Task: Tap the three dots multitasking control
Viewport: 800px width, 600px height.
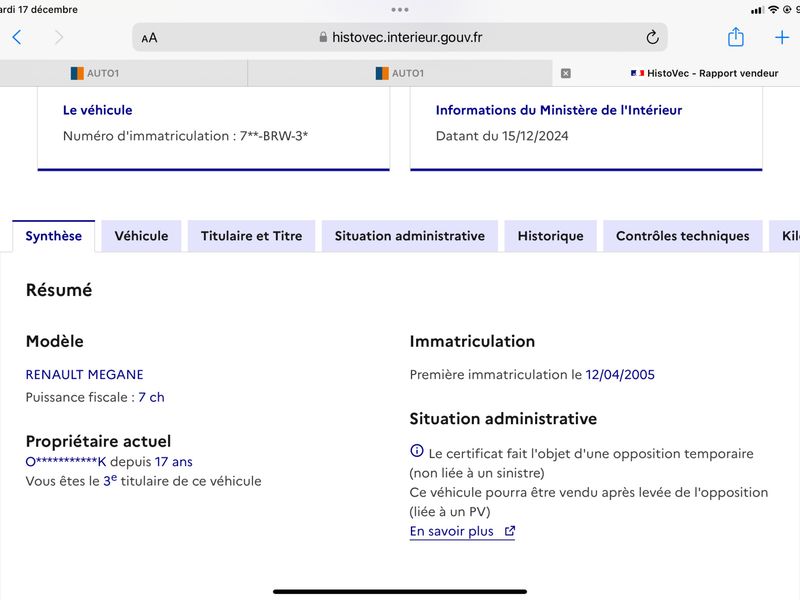Action: tap(400, 10)
